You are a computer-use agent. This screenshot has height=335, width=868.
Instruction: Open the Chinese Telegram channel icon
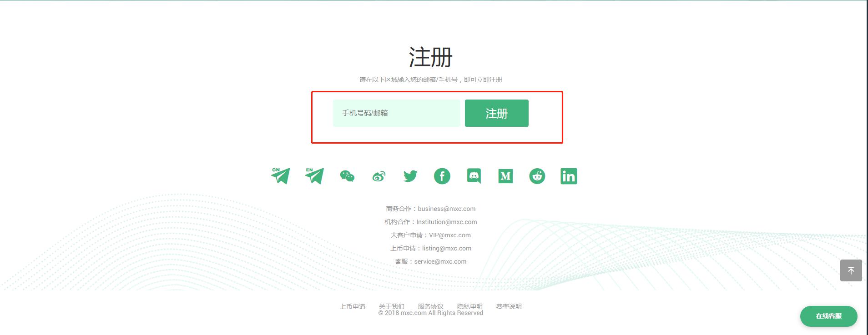pyautogui.click(x=281, y=176)
